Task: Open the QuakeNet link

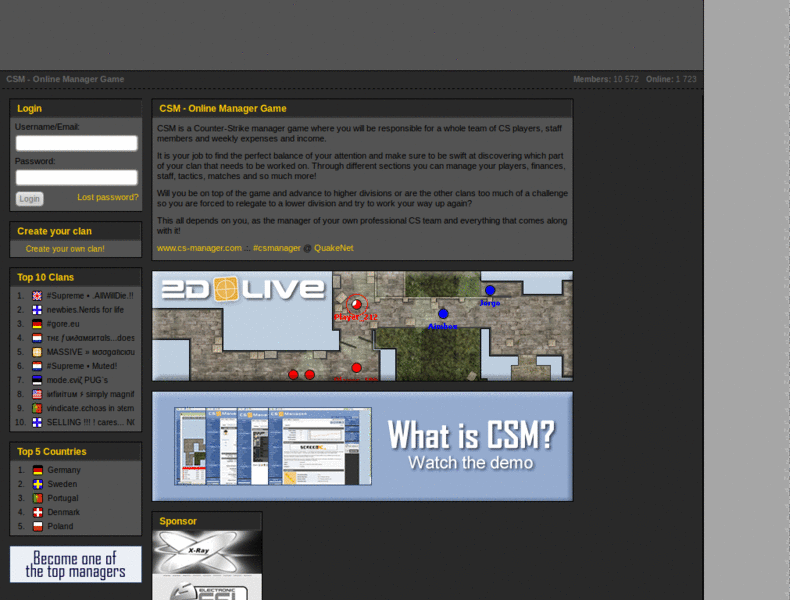Action: point(334,248)
